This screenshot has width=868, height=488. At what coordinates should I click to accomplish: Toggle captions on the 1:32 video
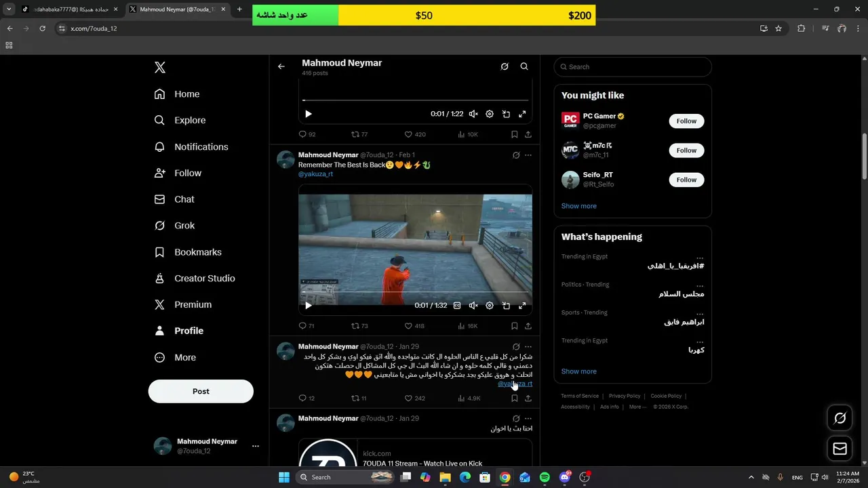tap(457, 306)
